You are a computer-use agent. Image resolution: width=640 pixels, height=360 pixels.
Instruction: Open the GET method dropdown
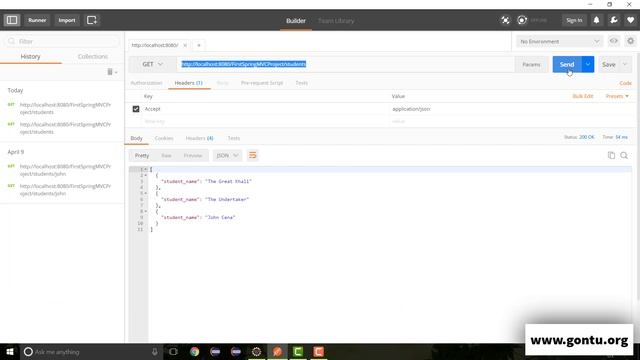point(153,64)
